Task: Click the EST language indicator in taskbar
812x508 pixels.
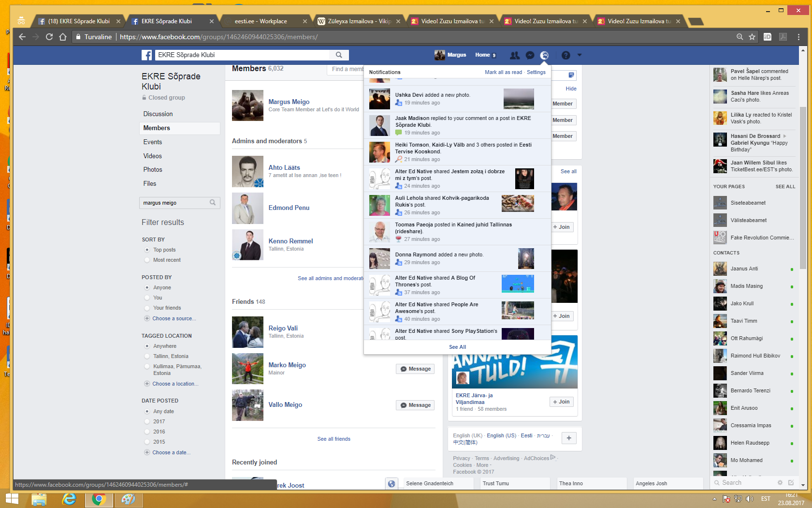Action: (766, 499)
